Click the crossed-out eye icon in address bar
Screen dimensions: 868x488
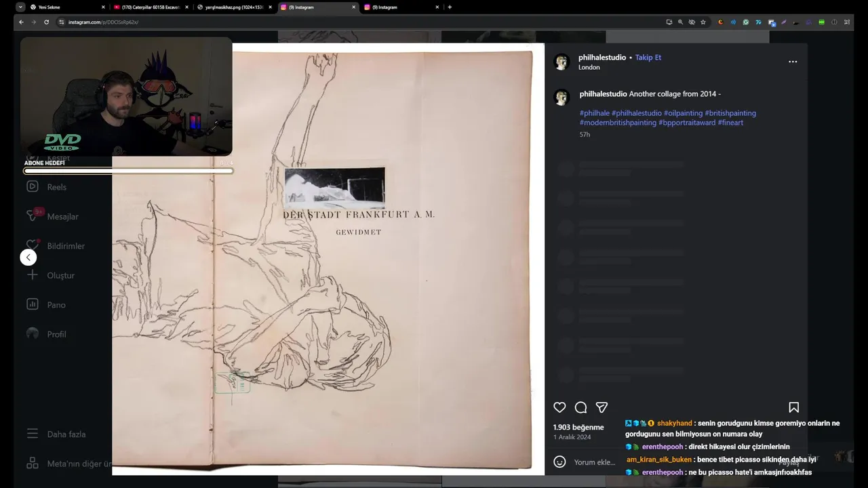[x=692, y=22]
